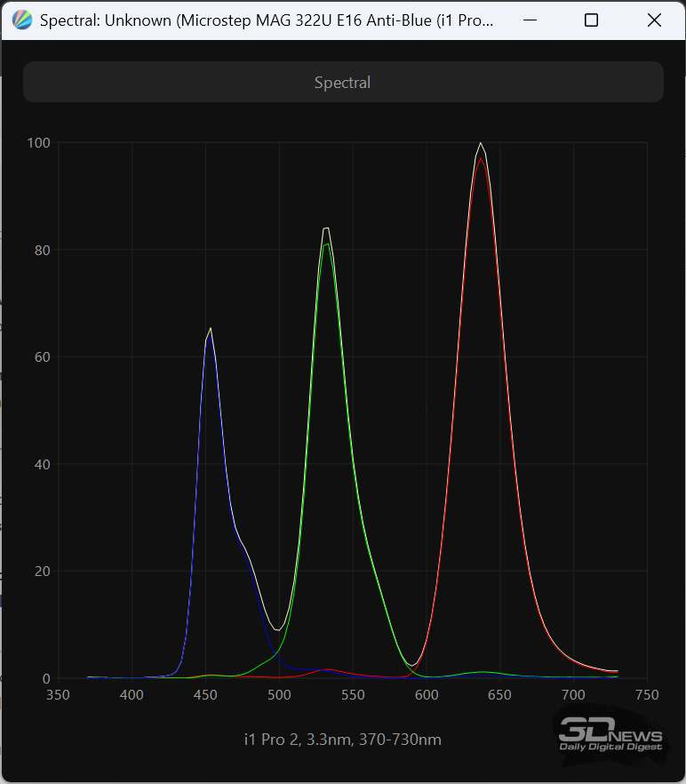
Task: Click the white curve dip near 500nm
Action: pos(278,629)
